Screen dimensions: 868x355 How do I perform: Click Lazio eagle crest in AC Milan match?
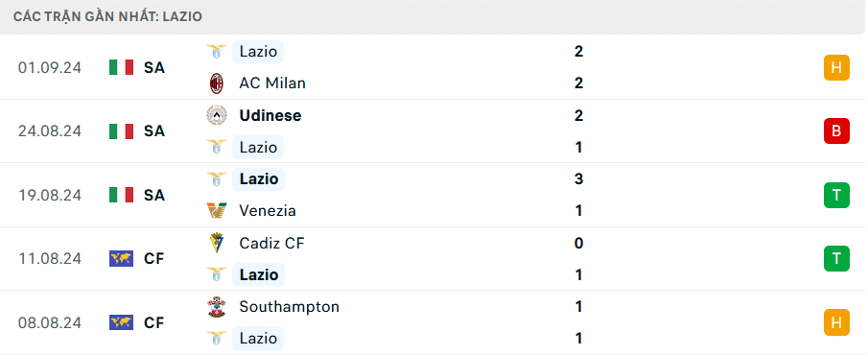[x=217, y=52]
